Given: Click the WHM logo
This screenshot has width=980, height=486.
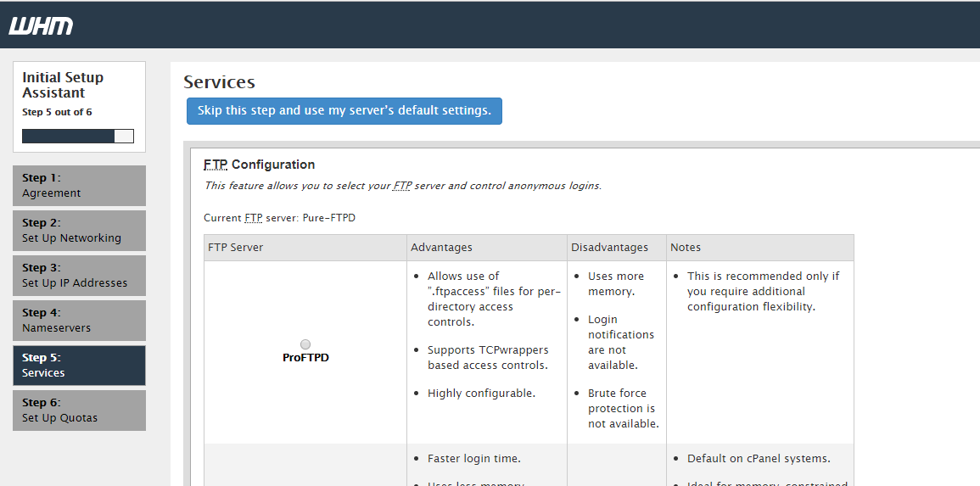Looking at the screenshot, I should (x=41, y=25).
